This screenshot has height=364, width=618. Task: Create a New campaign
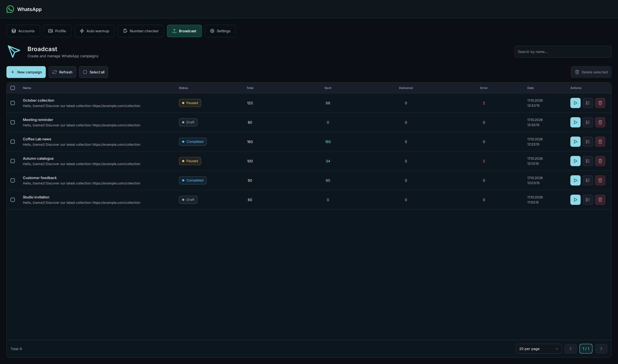[26, 72]
